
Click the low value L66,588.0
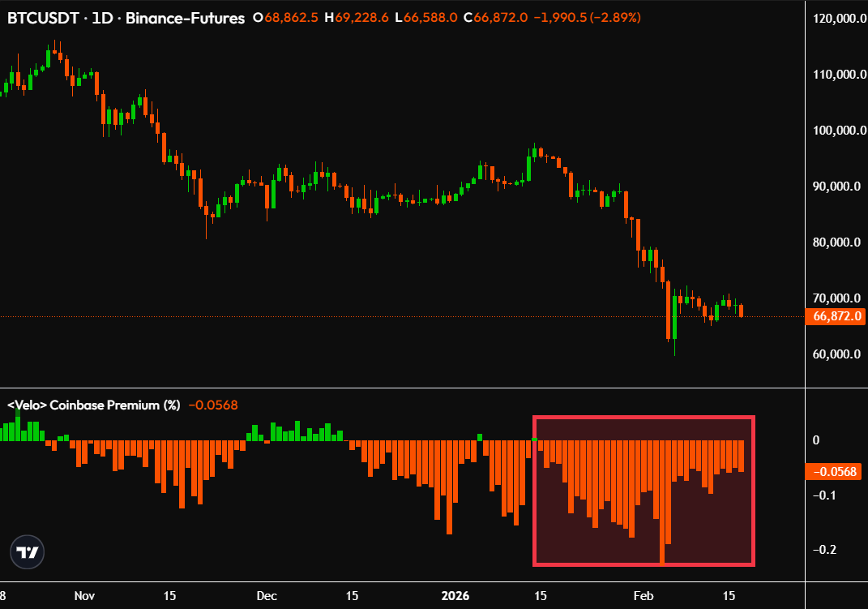point(426,18)
